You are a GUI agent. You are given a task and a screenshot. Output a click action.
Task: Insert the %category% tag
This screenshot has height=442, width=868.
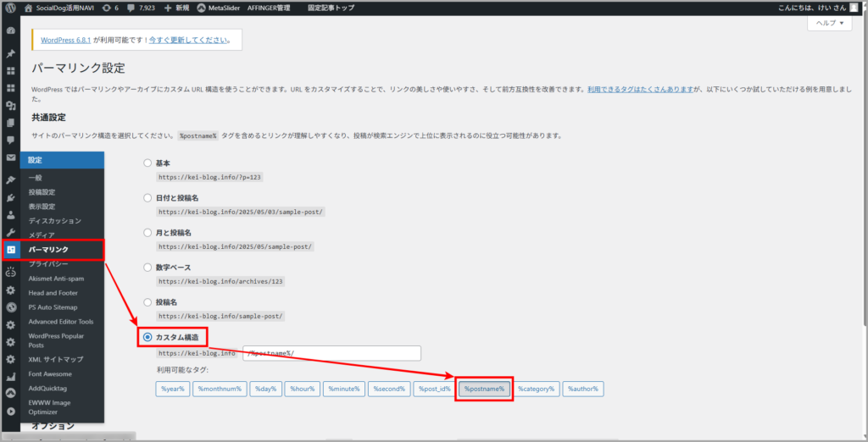pyautogui.click(x=537, y=389)
